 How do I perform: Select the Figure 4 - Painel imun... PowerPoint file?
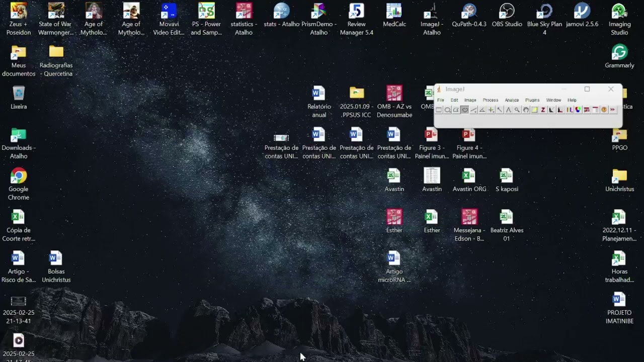tap(469, 143)
